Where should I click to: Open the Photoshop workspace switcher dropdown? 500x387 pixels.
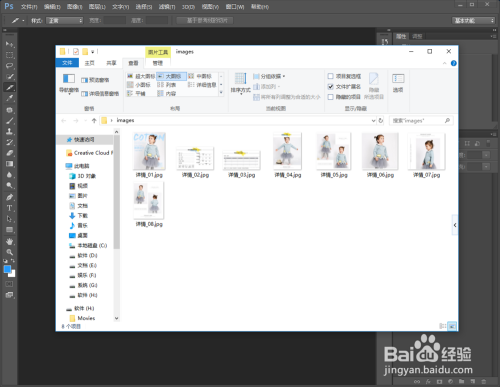pos(474,21)
